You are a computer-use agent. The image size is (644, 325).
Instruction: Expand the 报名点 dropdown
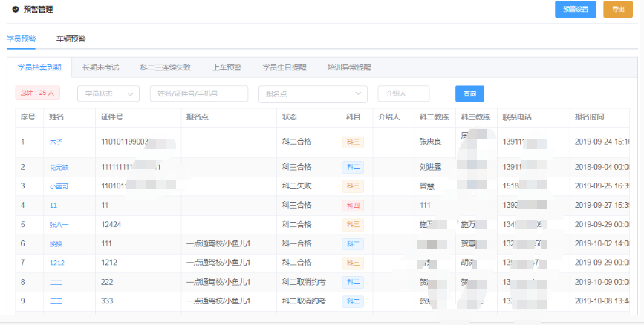point(313,94)
